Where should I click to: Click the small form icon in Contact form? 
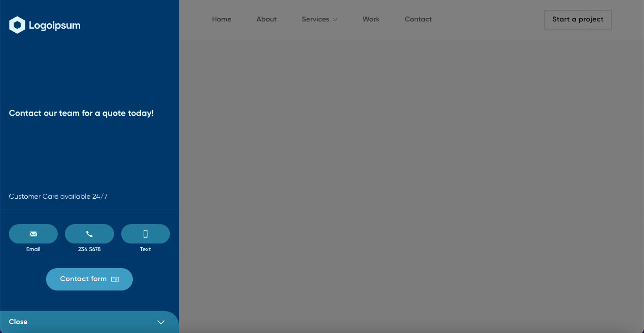(x=115, y=279)
